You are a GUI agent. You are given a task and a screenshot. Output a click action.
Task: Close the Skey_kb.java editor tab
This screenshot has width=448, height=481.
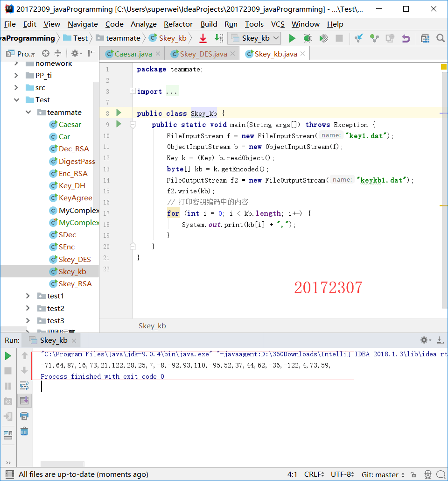(303, 54)
